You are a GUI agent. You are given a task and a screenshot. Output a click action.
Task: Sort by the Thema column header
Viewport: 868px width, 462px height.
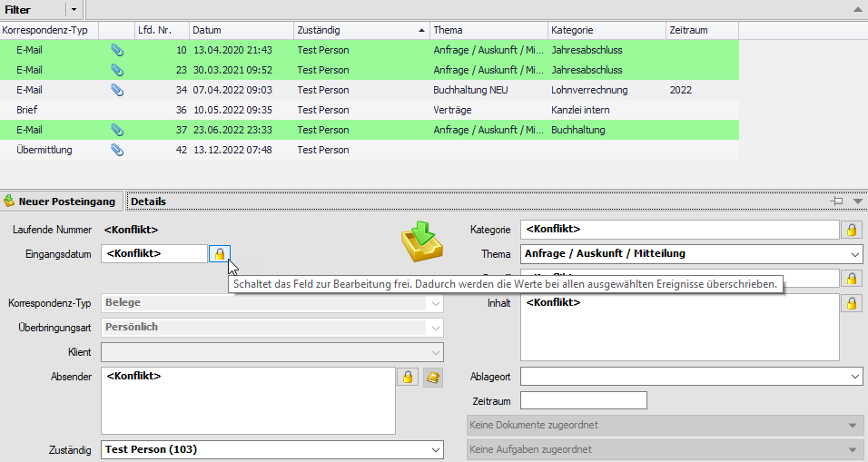click(x=488, y=31)
